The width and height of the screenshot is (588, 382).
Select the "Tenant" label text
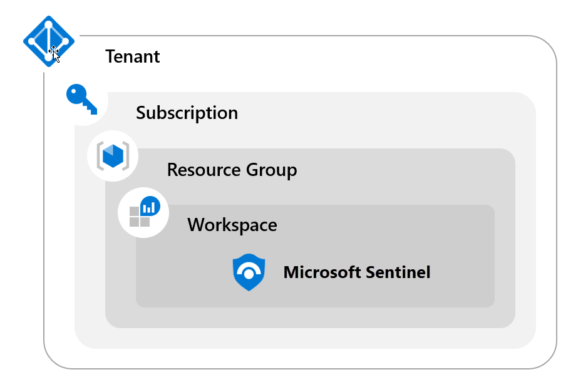(133, 56)
